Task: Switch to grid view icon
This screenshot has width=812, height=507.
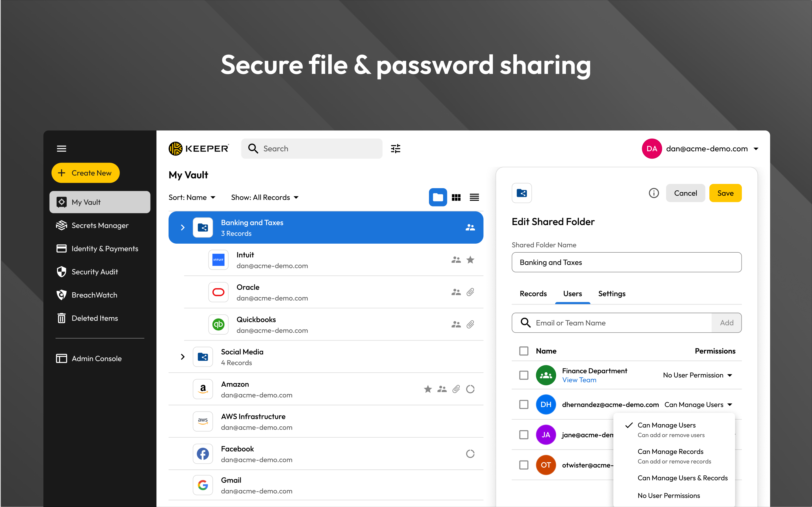Action: click(456, 197)
